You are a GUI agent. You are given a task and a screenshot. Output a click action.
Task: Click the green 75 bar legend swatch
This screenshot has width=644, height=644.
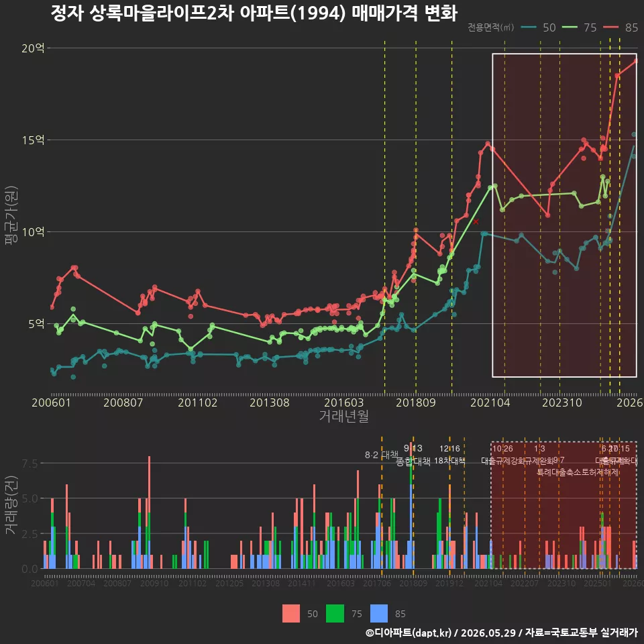335,613
